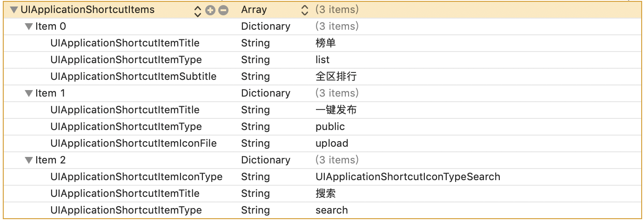Select the 全区排行 subtitle value
The height and width of the screenshot is (221, 644).
[335, 77]
